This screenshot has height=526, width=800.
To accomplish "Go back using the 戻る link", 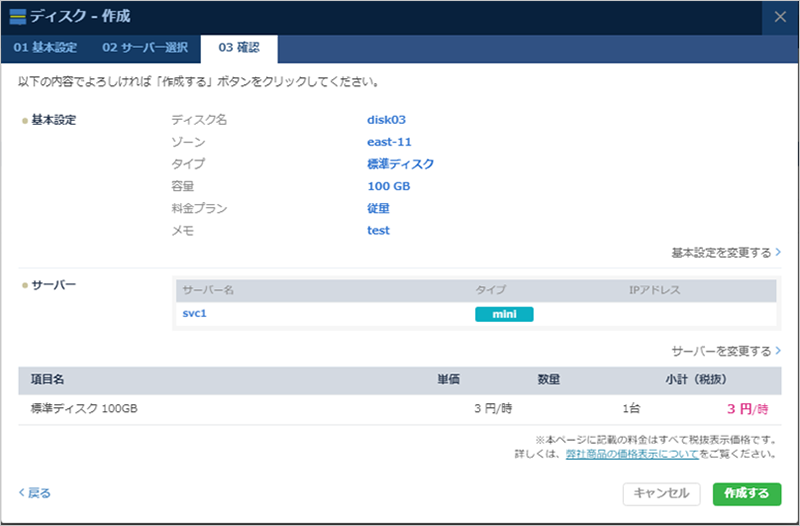I will [35, 493].
